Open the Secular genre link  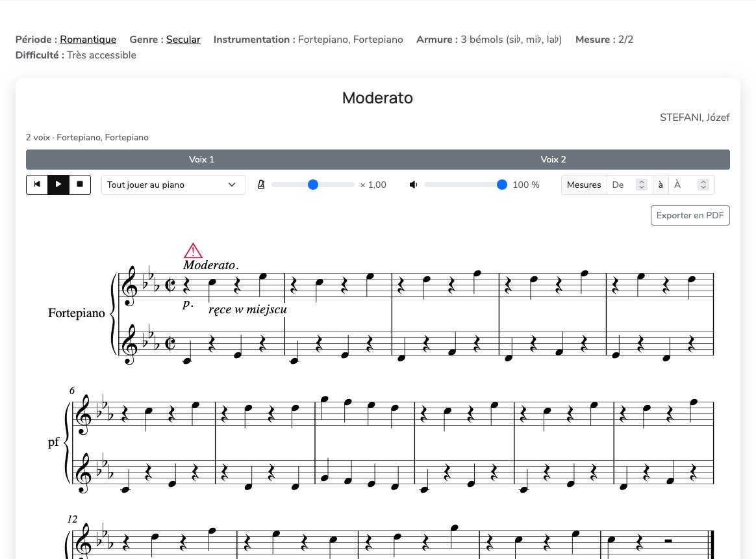click(x=183, y=40)
